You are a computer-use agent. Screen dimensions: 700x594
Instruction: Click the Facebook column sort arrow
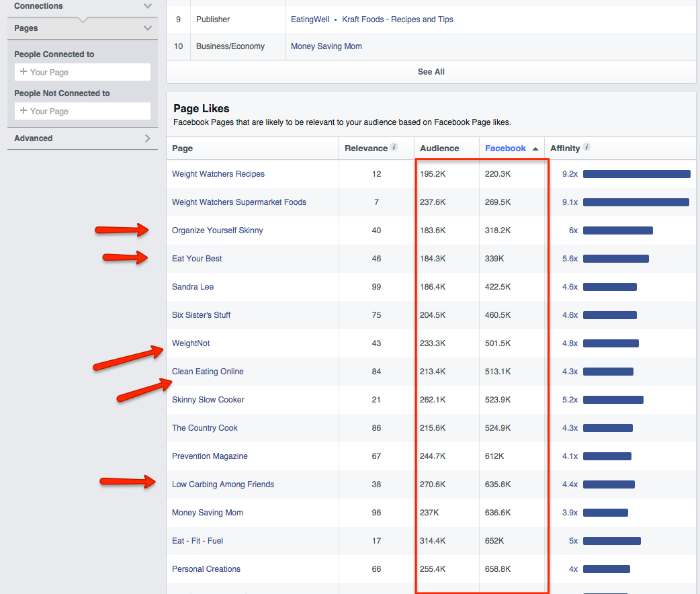pos(535,148)
